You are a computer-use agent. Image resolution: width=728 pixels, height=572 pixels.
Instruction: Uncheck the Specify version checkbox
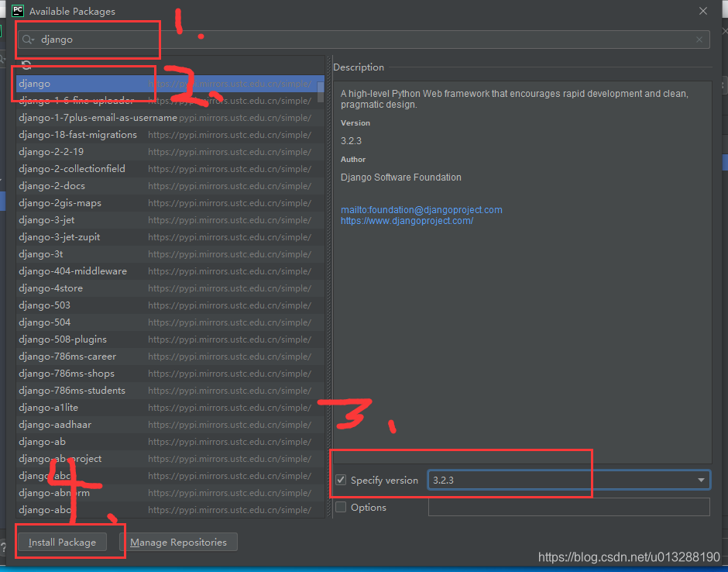pos(340,479)
